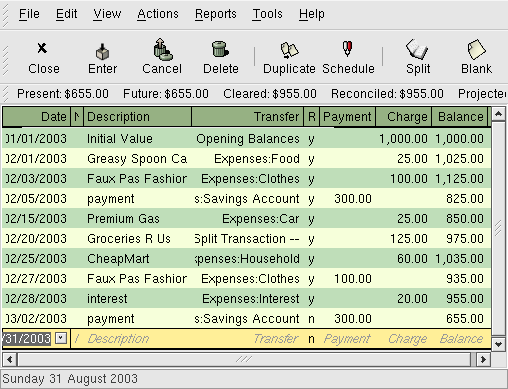Toggle reconcile flag of Greasy Spoon row
The height and width of the screenshot is (389, 508).
click(x=311, y=159)
